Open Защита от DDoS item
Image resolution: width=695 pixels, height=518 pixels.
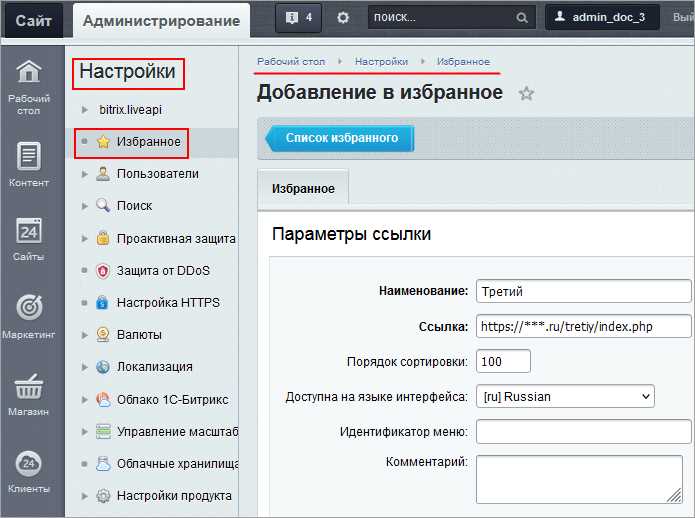163,271
